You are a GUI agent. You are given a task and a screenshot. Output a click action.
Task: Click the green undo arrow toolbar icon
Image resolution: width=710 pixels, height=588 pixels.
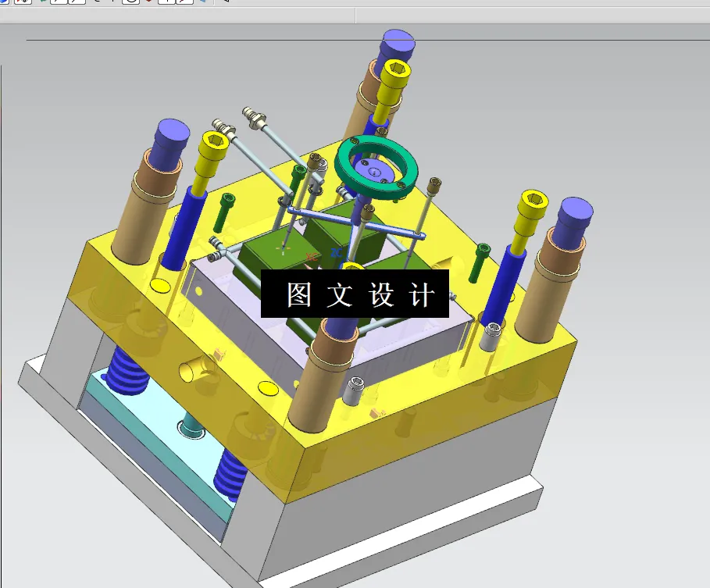tap(43, 3)
